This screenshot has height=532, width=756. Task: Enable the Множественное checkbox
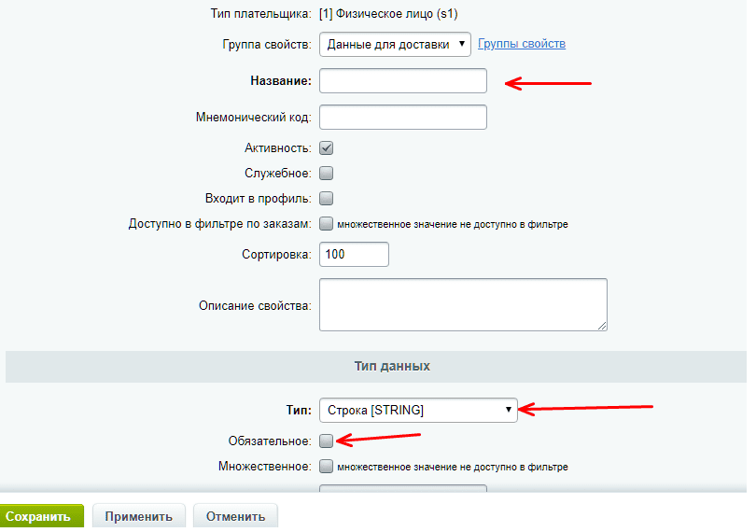[327, 466]
